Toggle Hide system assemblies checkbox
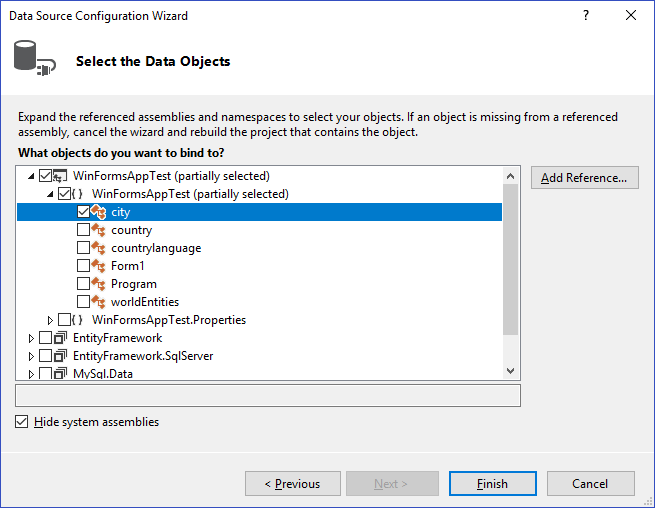Image resolution: width=655 pixels, height=508 pixels. (x=22, y=422)
